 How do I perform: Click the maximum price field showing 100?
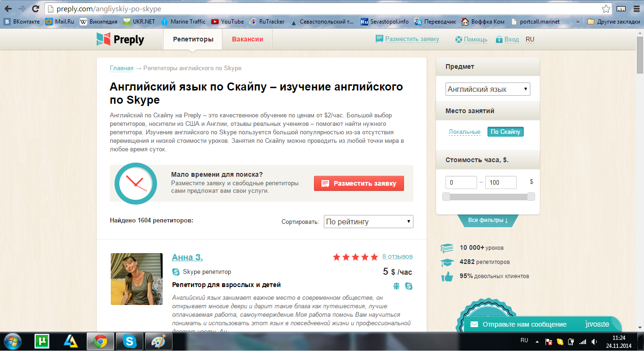pos(501,182)
